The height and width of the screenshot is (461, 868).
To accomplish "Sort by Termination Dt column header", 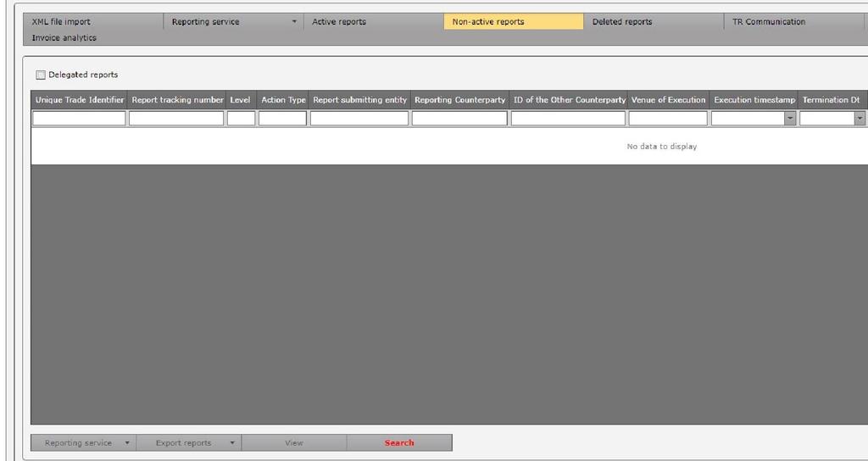I will pos(832,100).
